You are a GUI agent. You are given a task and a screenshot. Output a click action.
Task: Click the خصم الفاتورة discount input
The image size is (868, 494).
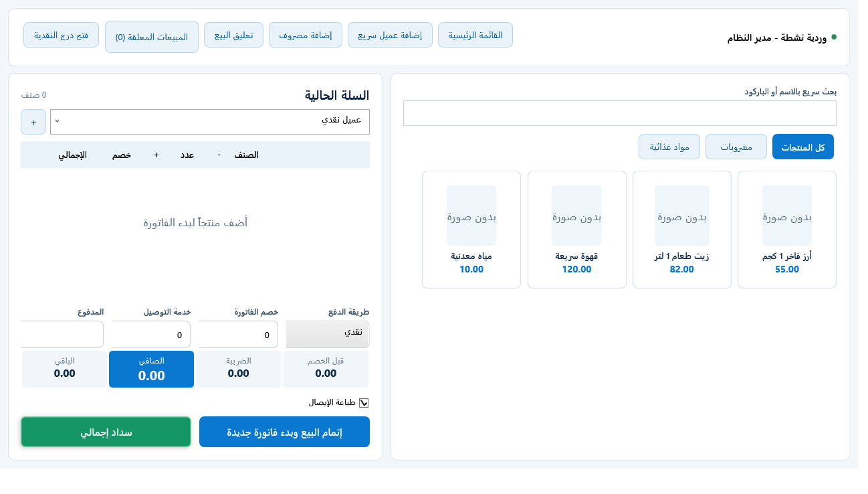tap(238, 334)
